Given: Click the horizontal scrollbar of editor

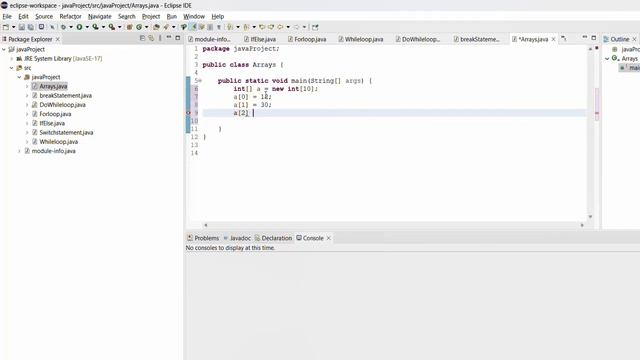Looking at the screenshot, I should (x=393, y=225).
